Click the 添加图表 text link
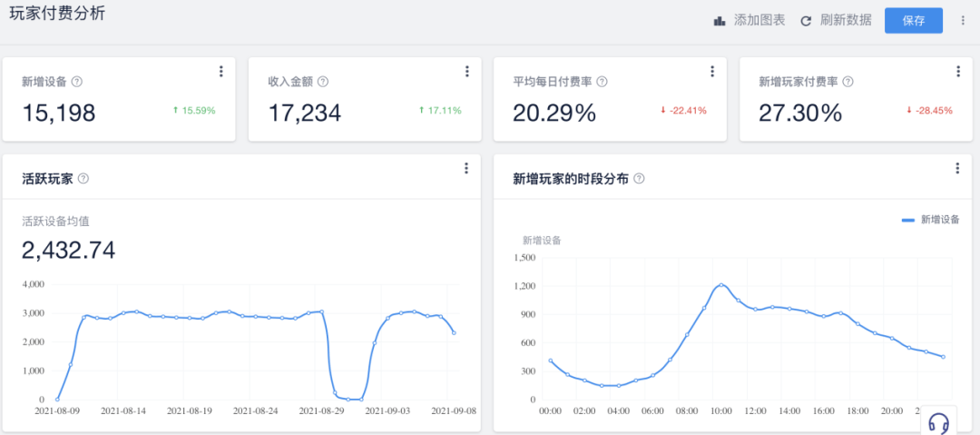The height and width of the screenshot is (435, 980). pos(759,21)
